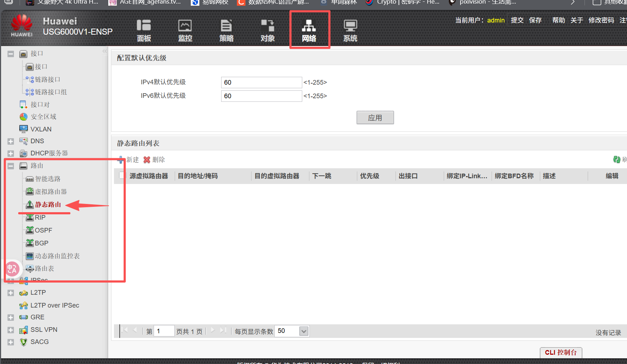This screenshot has width=627, height=364.
Task: Open the 关于 about link
Action: (x=577, y=20)
